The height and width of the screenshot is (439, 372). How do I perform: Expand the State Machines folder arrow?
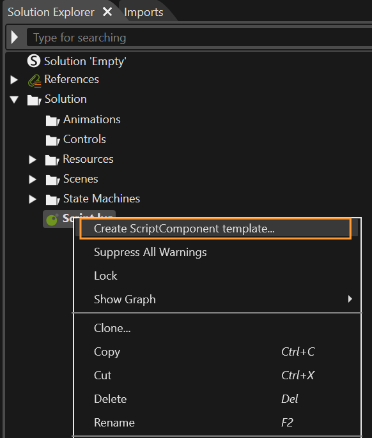[32, 199]
